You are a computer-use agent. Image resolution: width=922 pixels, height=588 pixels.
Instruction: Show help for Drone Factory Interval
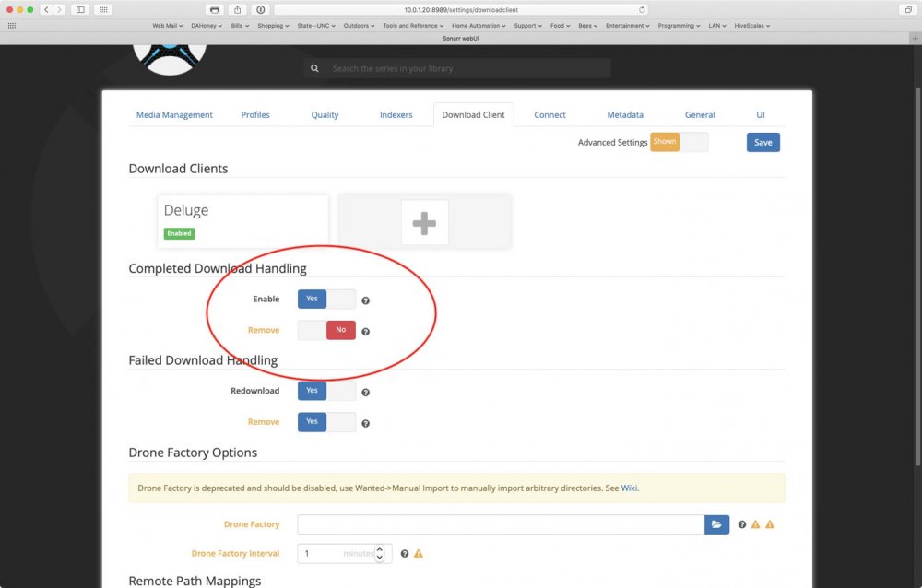tap(405, 553)
